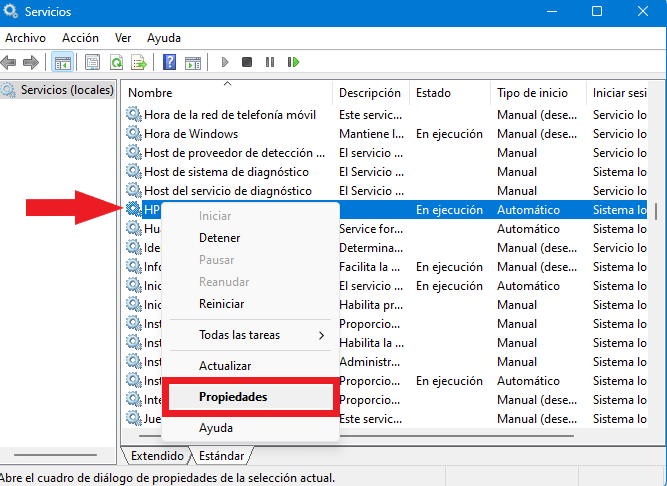667x486 pixels.
Task: Select the Hora de Windows service row
Action: point(386,134)
